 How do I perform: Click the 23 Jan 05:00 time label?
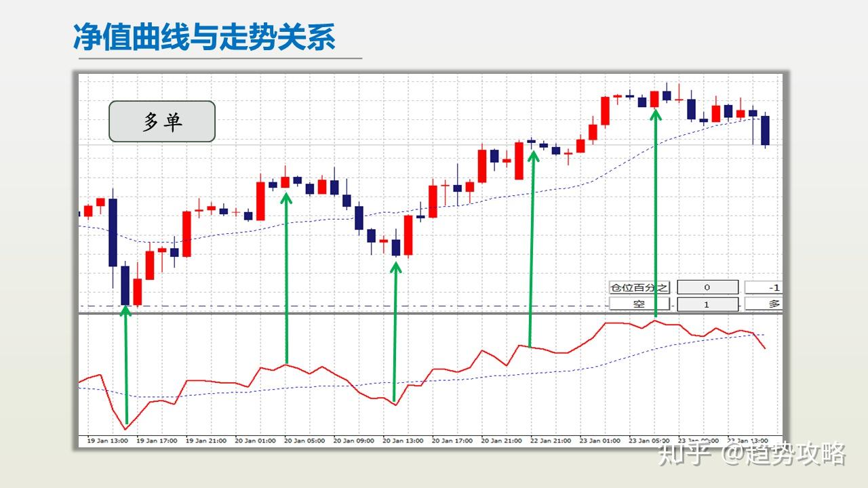649,441
